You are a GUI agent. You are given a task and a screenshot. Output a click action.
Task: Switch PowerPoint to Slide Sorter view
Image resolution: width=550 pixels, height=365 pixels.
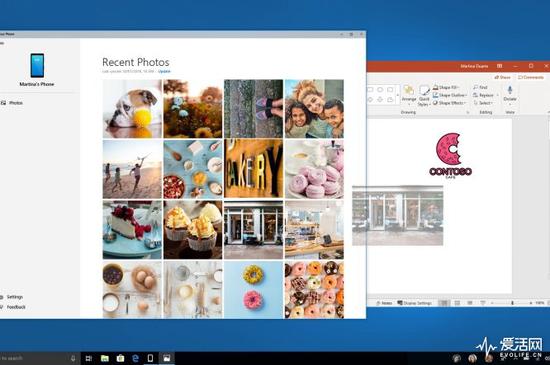457,303
